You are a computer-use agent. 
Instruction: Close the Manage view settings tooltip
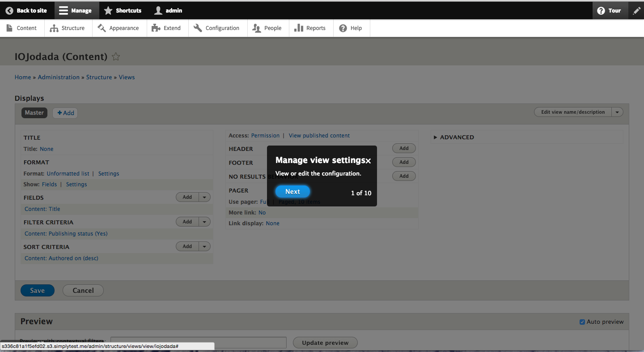[x=368, y=161]
